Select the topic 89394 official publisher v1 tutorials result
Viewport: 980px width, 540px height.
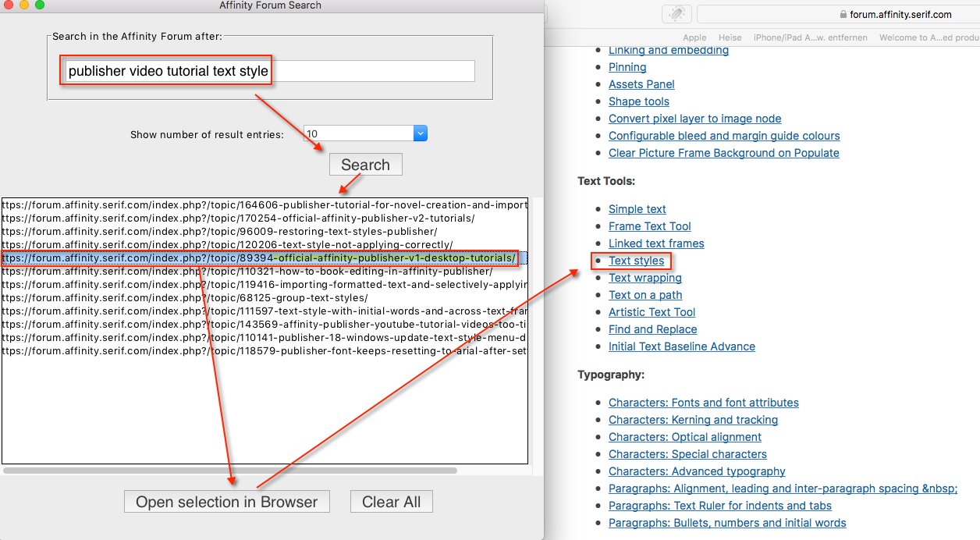[x=257, y=258]
